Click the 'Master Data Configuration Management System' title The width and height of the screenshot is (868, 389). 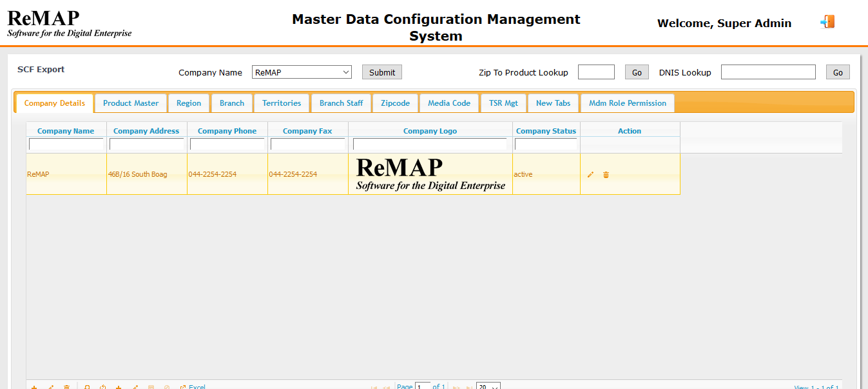(x=436, y=28)
